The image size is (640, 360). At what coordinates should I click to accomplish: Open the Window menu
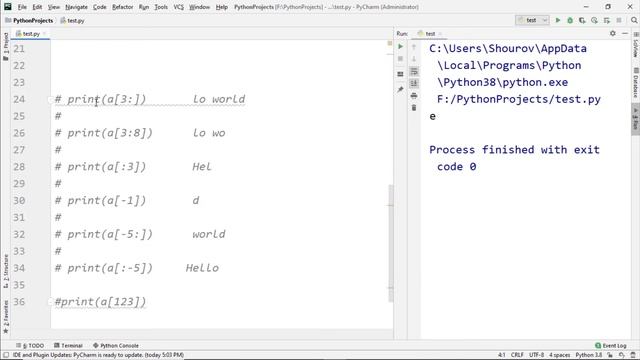[199, 7]
